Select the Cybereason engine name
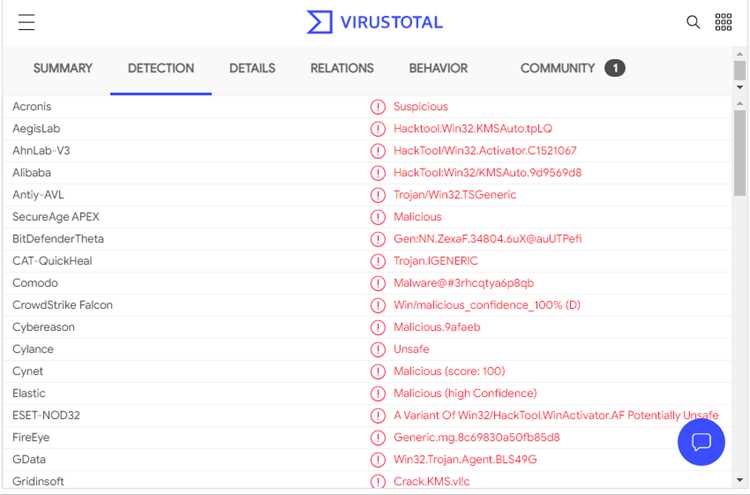 (x=43, y=327)
